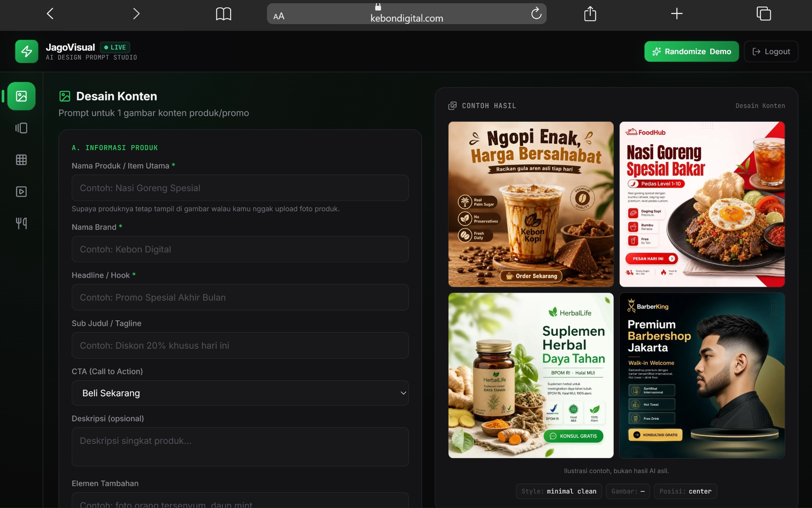Go back using the browser back arrow
This screenshot has width=812, height=508.
point(50,14)
